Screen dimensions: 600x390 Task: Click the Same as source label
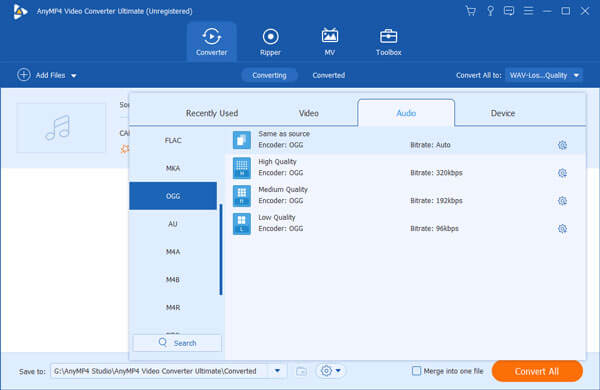[284, 134]
